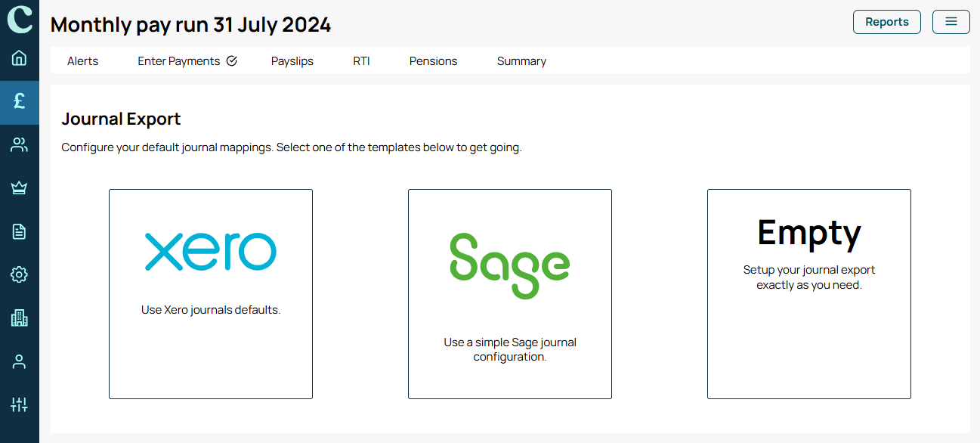The height and width of the screenshot is (443, 980).
Task: Click the Enter Payments checkmark icon
Action: coord(232,61)
